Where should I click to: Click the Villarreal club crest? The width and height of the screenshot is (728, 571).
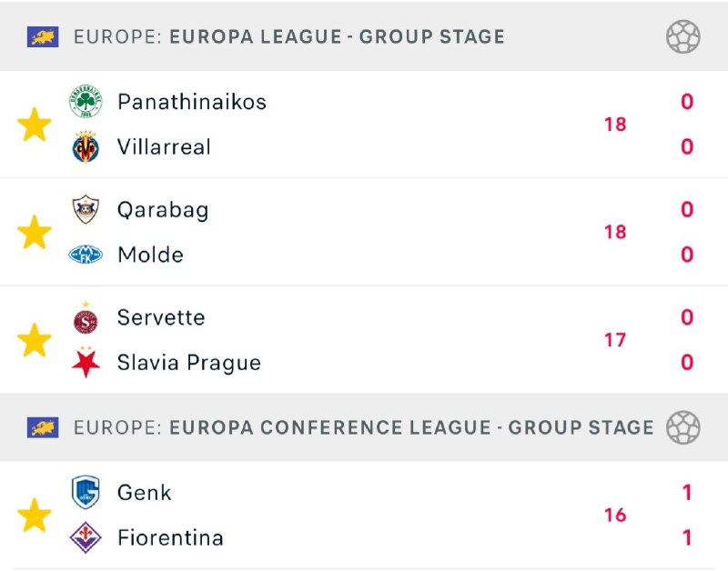pos(86,147)
